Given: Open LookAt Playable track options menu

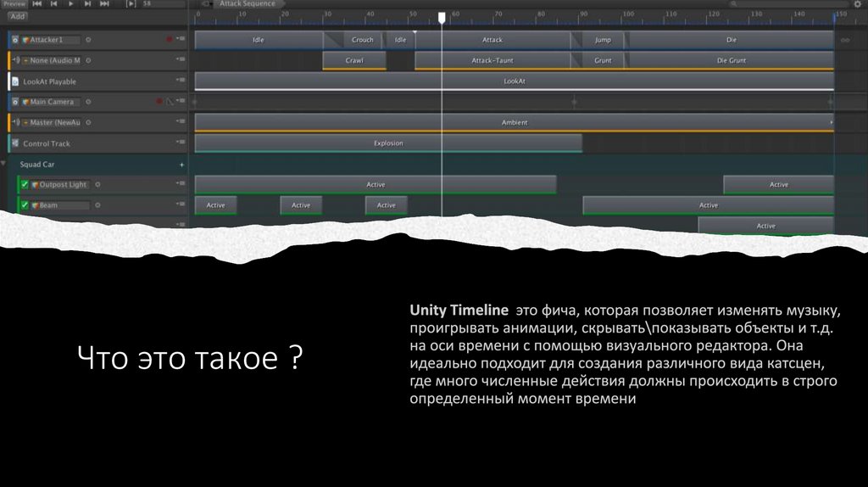Looking at the screenshot, I should click(181, 80).
